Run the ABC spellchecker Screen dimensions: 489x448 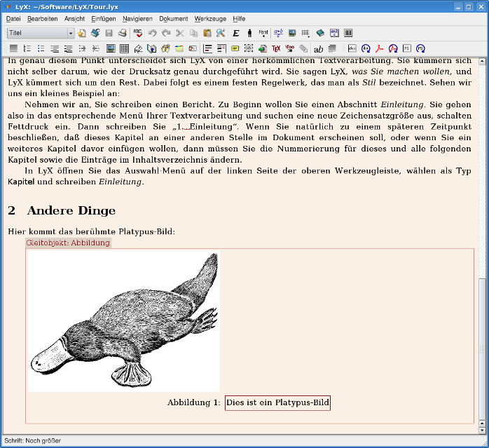137,33
